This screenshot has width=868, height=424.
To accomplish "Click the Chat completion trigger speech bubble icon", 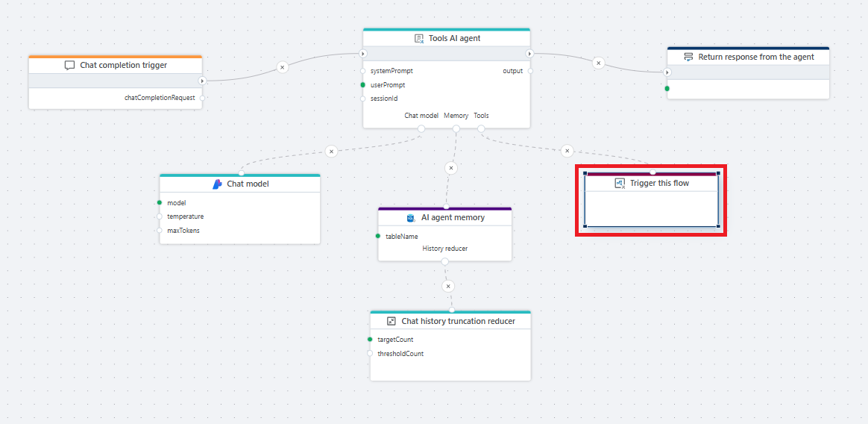I will click(x=70, y=66).
